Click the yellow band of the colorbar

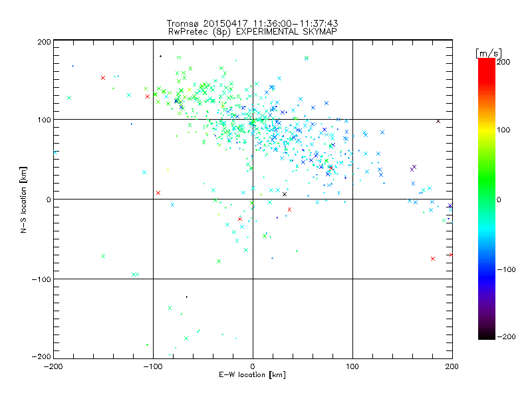pyautogui.click(x=487, y=130)
